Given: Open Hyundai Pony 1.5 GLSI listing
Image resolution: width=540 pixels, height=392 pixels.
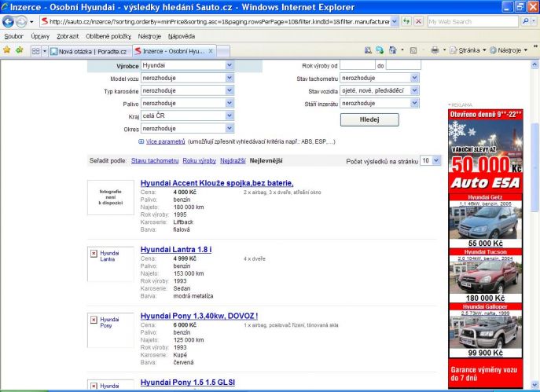Looking at the screenshot, I should [188, 383].
